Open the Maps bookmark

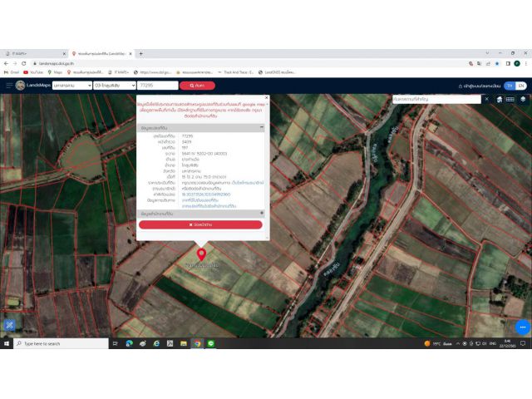tap(55, 72)
